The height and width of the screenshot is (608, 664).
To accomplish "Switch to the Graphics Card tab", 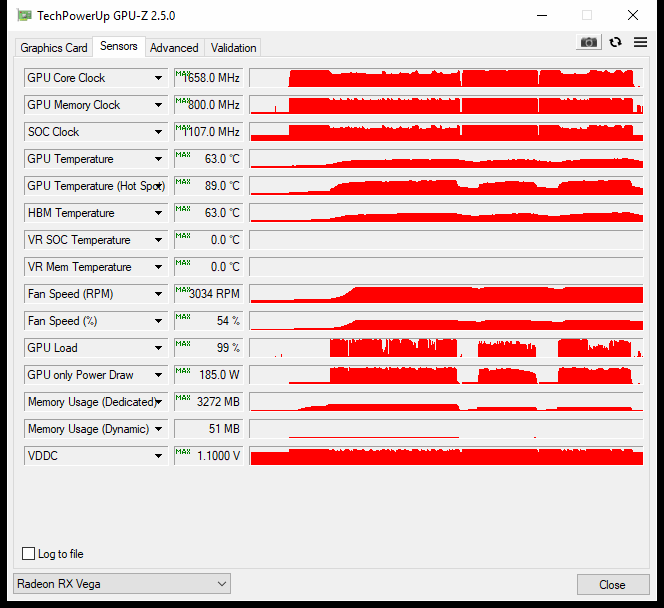I will pyautogui.click(x=54, y=48).
